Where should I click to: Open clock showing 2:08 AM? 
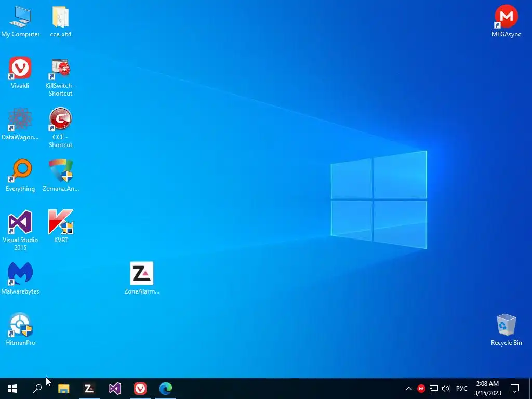(487, 389)
